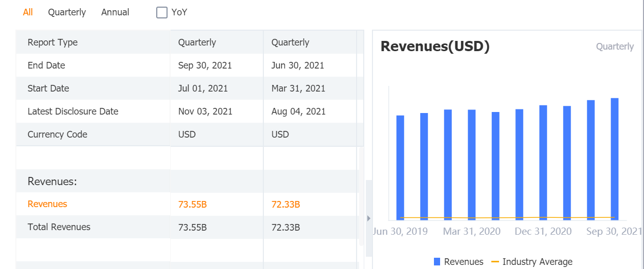Enable the YoY checkbox
The height and width of the screenshot is (269, 644).
click(162, 12)
